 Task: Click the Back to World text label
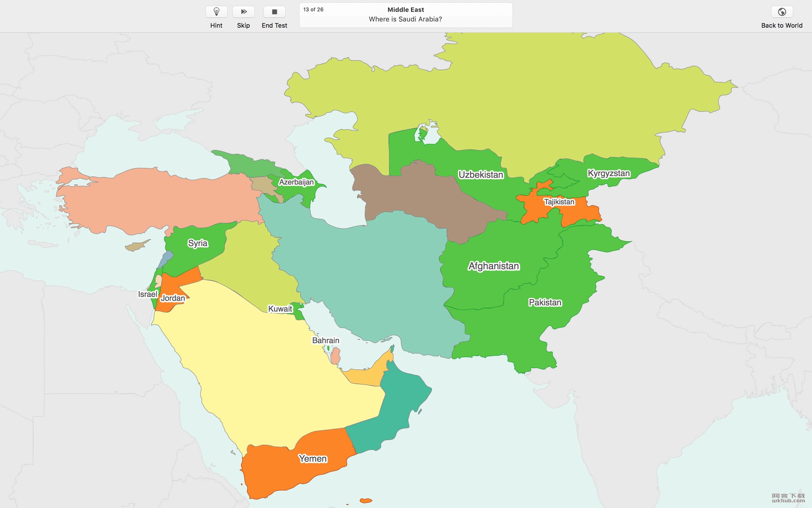click(782, 25)
